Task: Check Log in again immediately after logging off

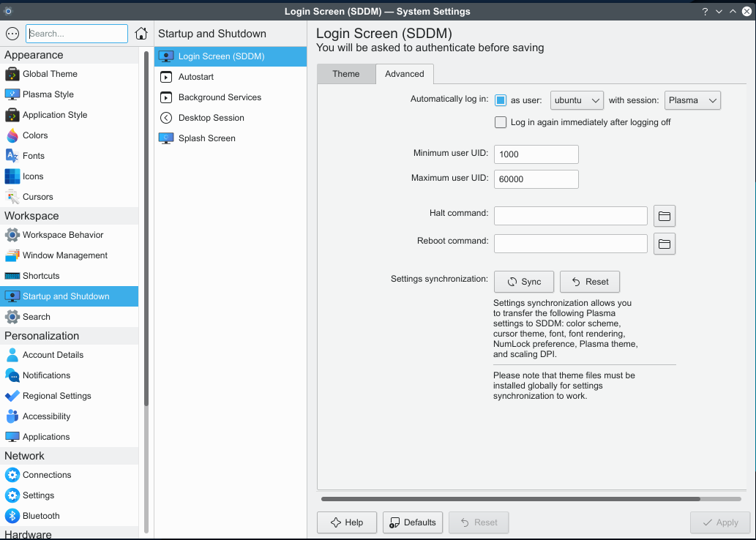Action: (501, 122)
